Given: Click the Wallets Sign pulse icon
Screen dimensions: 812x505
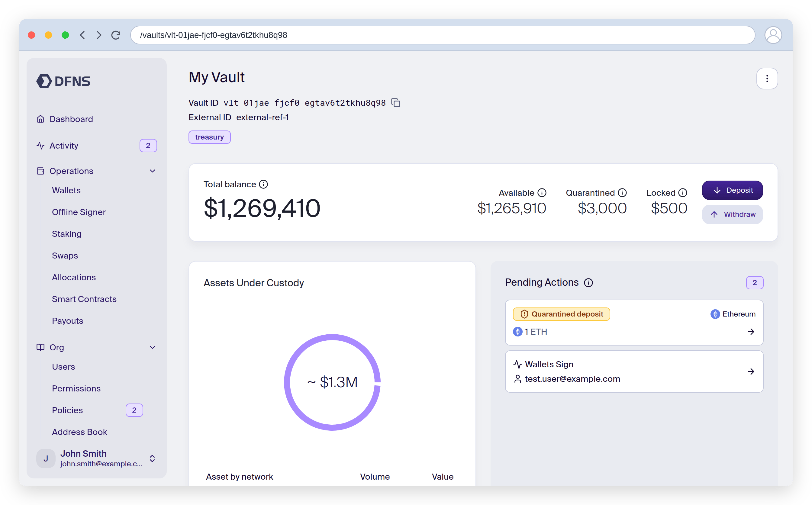Looking at the screenshot, I should click(x=517, y=364).
